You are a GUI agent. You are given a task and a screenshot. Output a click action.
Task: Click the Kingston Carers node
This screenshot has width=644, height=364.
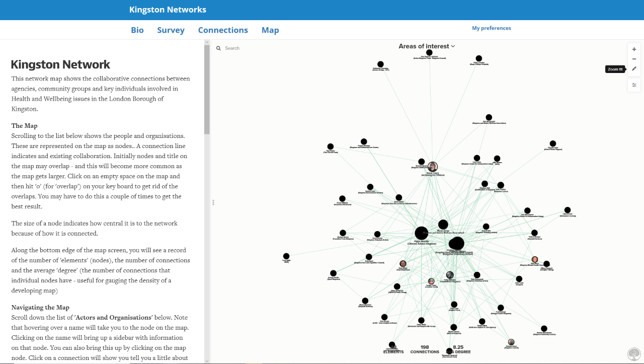pos(501,186)
